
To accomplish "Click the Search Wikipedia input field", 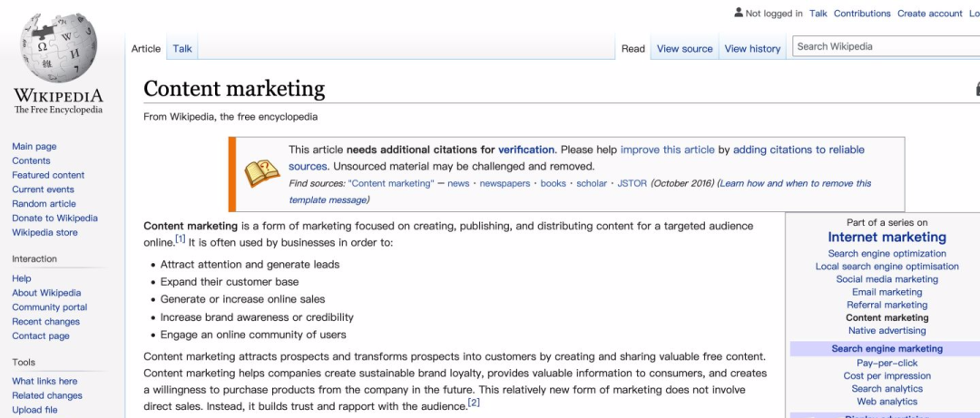I will (885, 46).
